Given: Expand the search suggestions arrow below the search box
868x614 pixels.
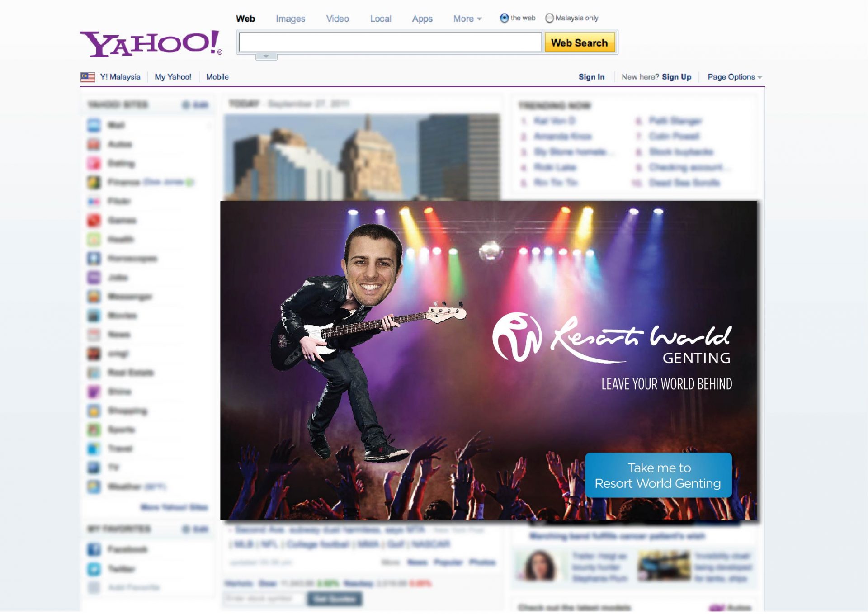Looking at the screenshot, I should tap(266, 57).
